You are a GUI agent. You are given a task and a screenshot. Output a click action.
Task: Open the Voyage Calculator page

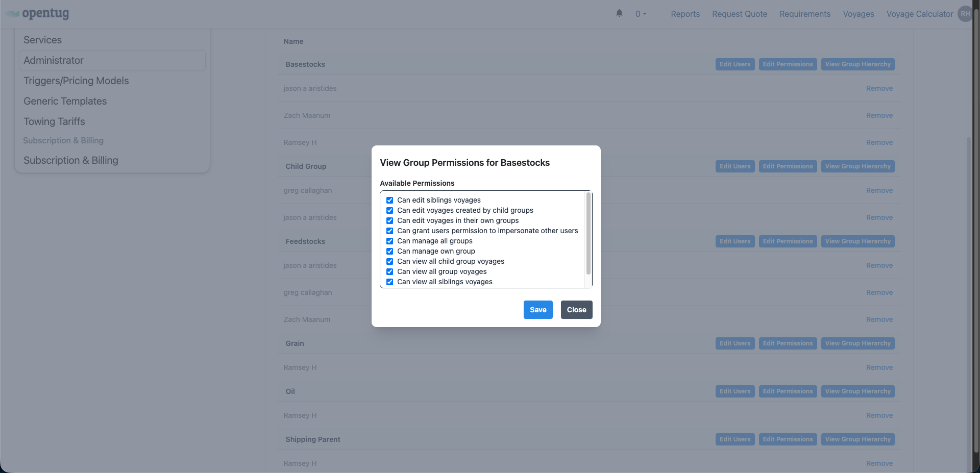point(920,14)
